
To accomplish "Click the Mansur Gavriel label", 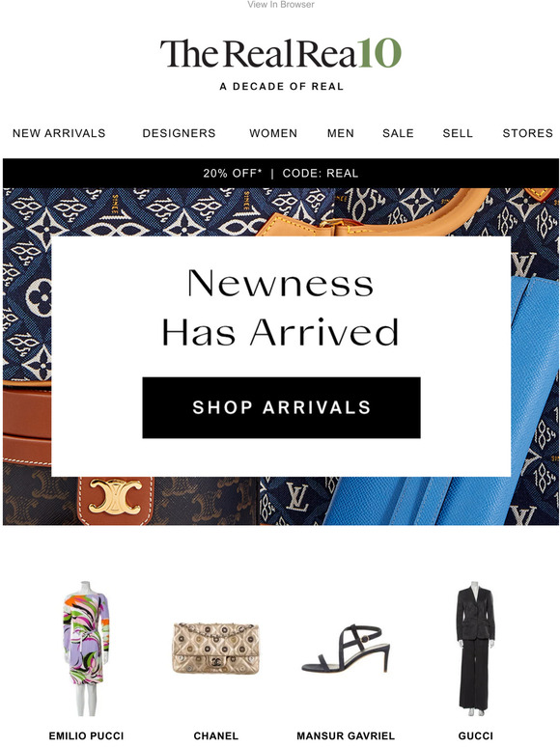I will (x=346, y=735).
